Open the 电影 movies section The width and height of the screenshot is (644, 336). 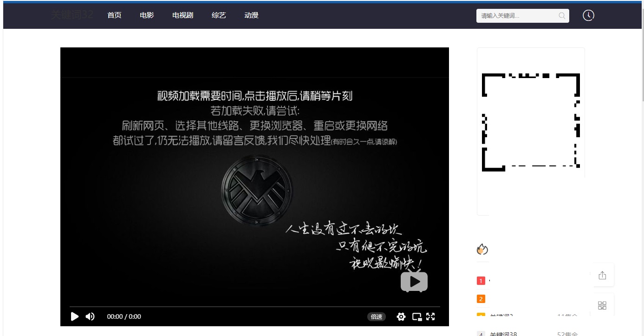[147, 15]
